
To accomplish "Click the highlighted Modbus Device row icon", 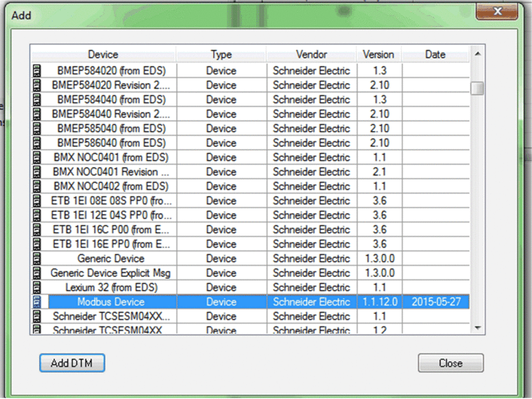I will (36, 301).
